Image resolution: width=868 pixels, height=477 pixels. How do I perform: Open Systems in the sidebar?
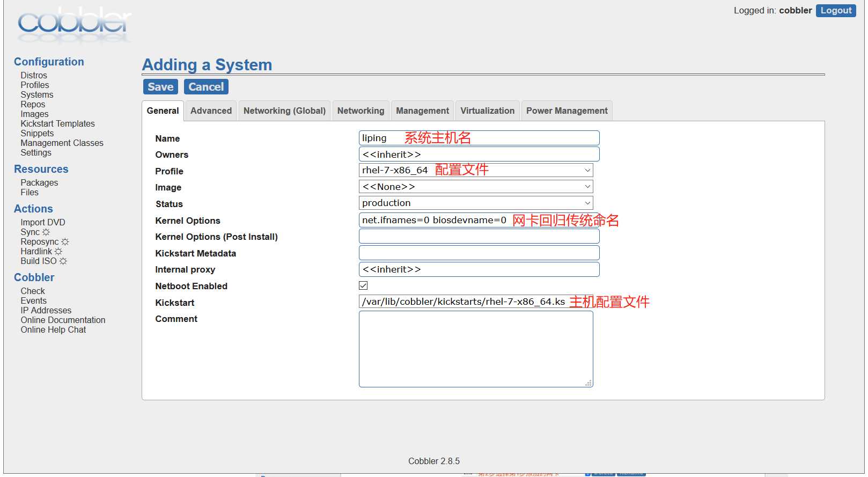point(37,94)
